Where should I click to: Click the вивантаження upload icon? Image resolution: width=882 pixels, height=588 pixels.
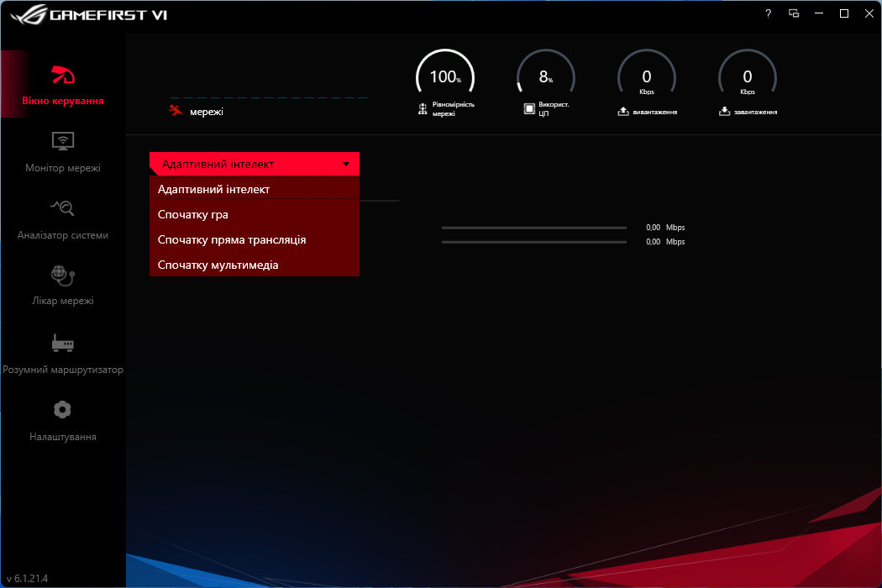(623, 112)
